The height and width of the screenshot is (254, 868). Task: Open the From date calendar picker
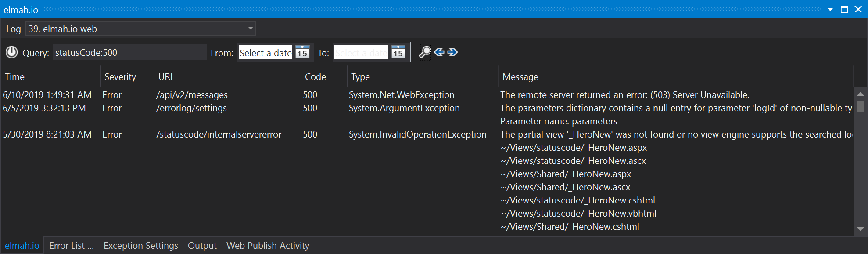(x=302, y=52)
